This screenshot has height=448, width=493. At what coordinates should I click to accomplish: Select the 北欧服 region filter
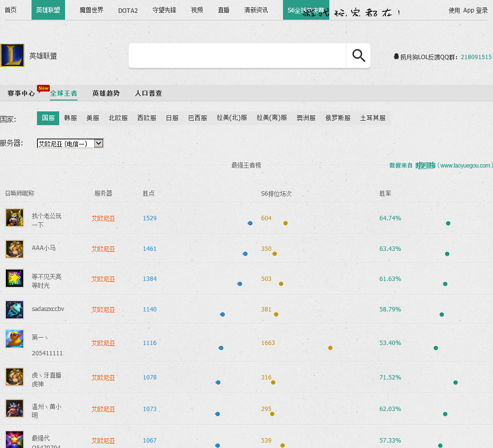click(x=118, y=118)
